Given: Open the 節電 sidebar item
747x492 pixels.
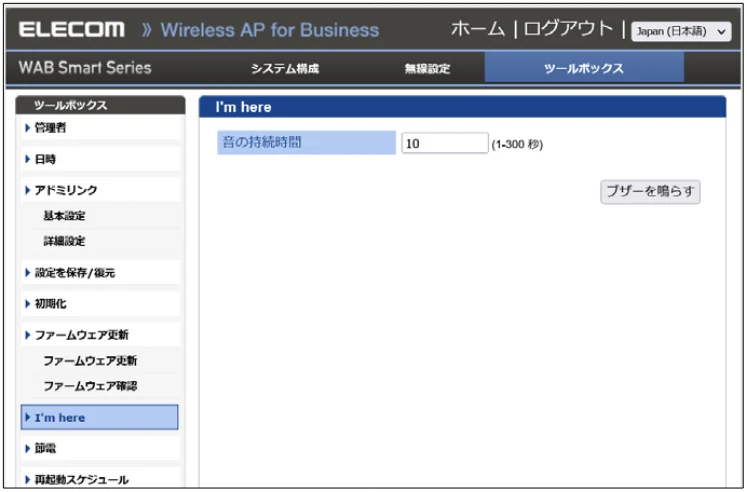Looking at the screenshot, I should 101,448.
